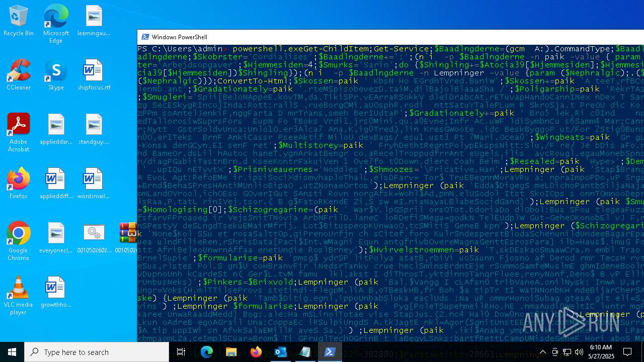644x362 pixels.
Task: Select the WinRAR archive icon on desktop
Action: click(x=128, y=238)
